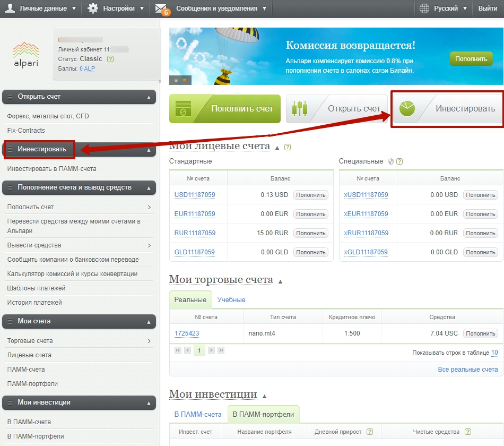Click help icon by Дневной прирост column
The image size is (504, 446).
(x=370, y=432)
